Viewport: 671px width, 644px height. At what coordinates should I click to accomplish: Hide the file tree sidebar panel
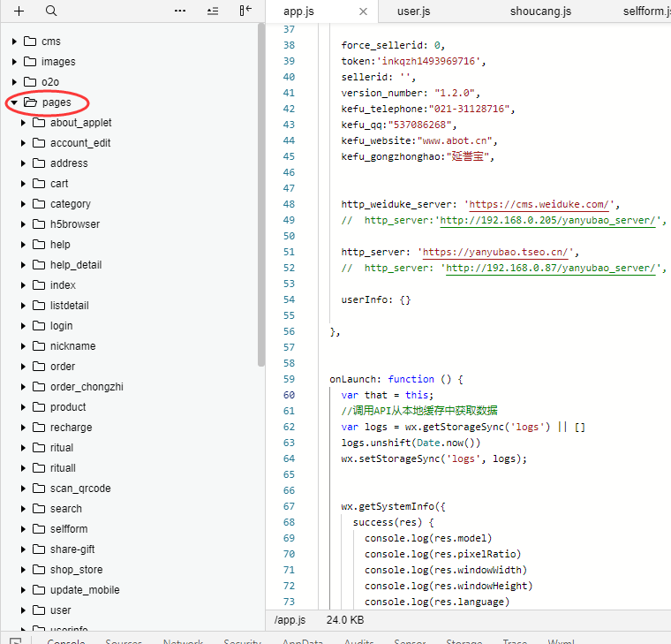coord(245,11)
